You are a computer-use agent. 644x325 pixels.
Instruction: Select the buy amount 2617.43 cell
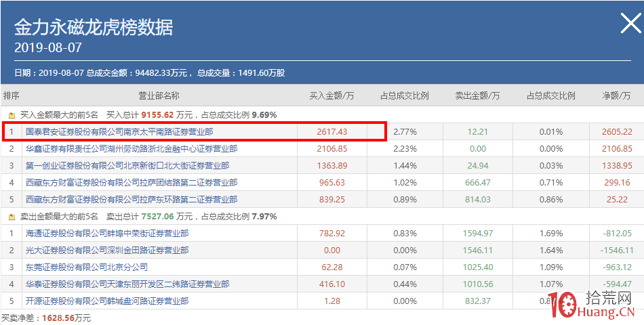tap(332, 132)
